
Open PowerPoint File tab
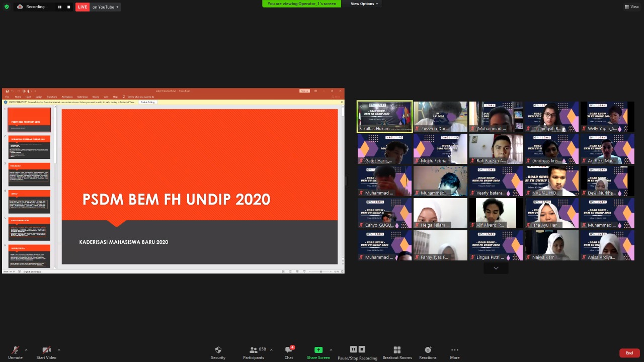click(8, 97)
